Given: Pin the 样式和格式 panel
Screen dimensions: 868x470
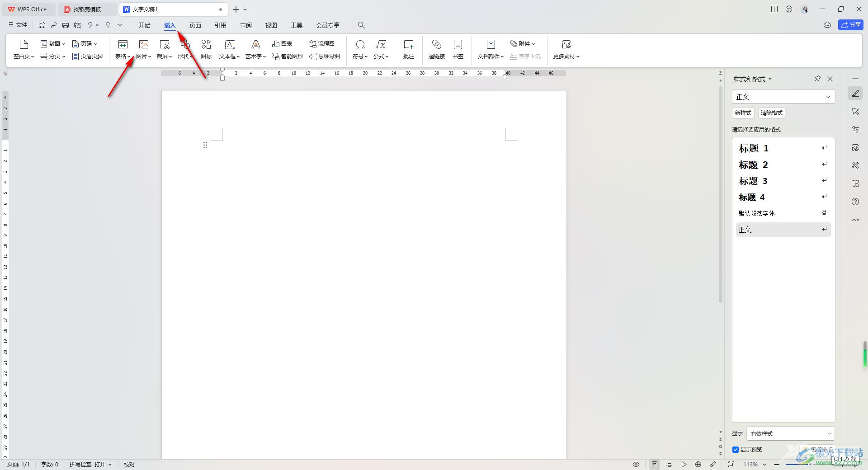Looking at the screenshot, I should (817, 79).
